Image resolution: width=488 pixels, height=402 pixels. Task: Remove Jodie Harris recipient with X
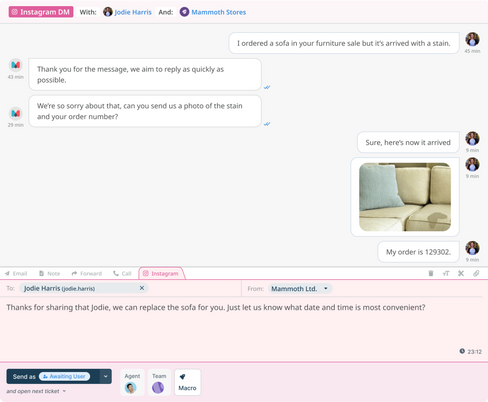pos(142,288)
